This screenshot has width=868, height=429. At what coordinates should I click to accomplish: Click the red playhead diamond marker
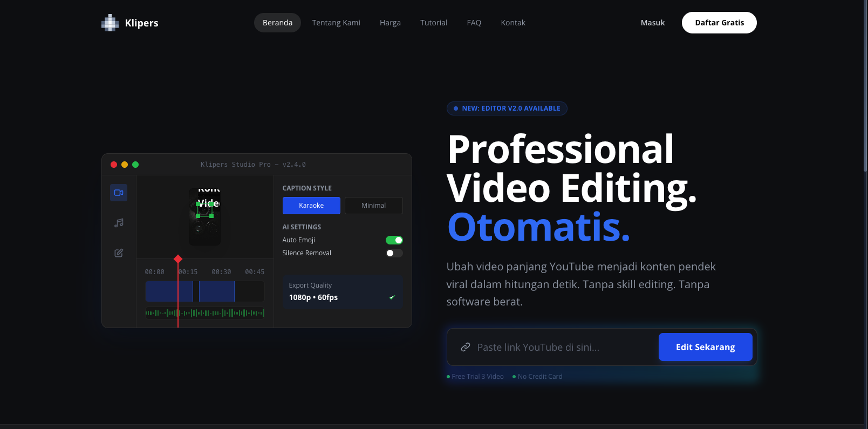pyautogui.click(x=178, y=259)
